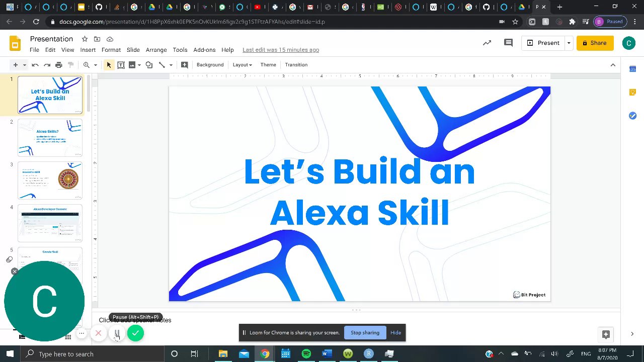644x362 pixels.
Task: Click the yellow Share button
Action: 595,43
